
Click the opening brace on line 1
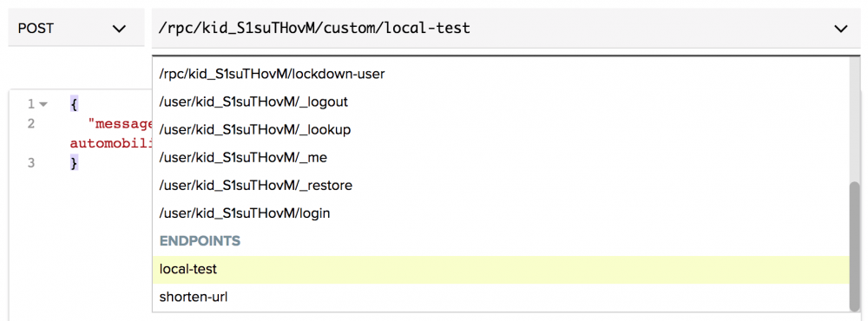point(74,104)
